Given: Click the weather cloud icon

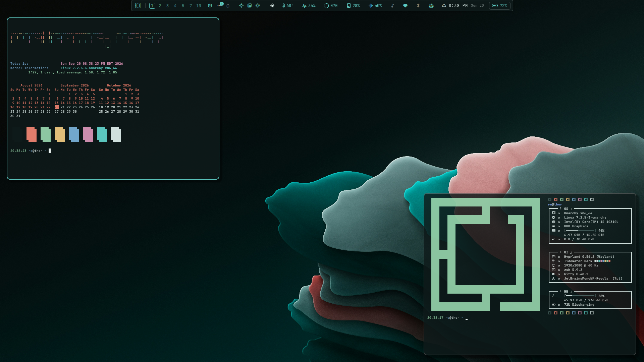Looking at the screenshot, I should pos(444,6).
